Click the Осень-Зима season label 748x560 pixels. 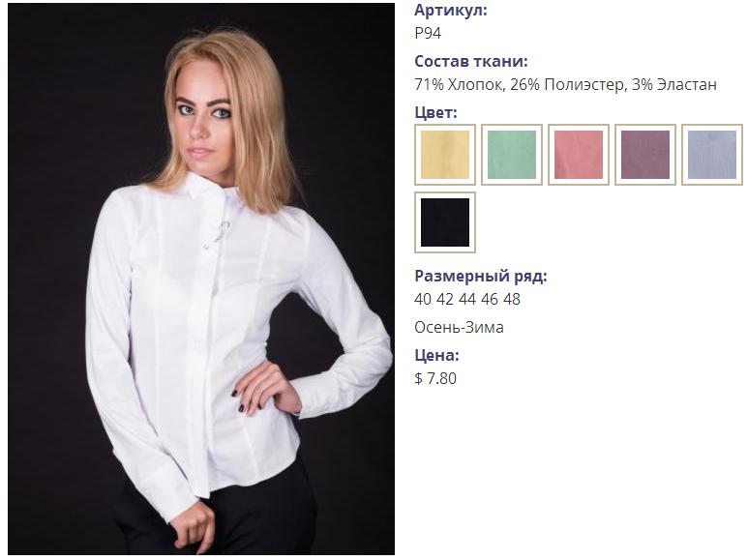(459, 327)
